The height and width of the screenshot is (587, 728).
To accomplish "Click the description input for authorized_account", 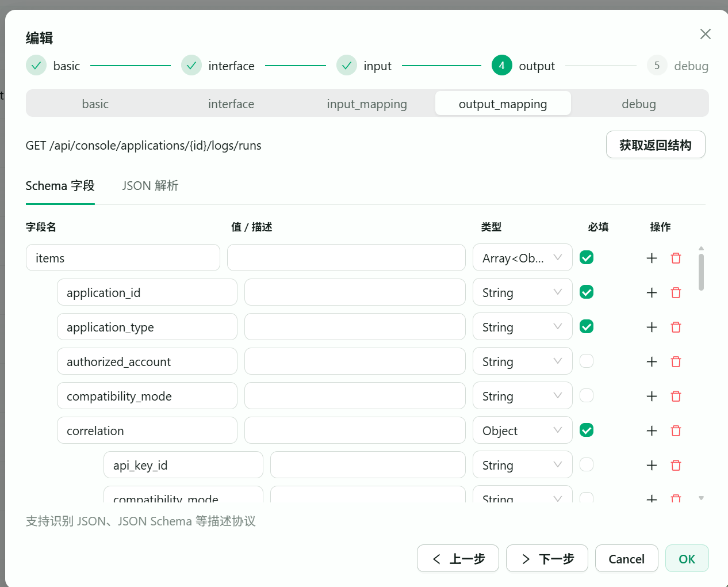I will pyautogui.click(x=355, y=361).
